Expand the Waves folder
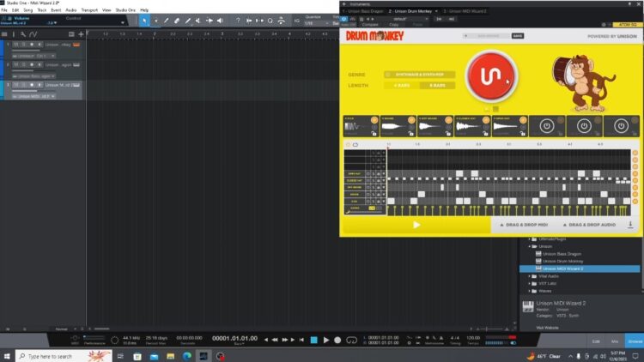Image resolution: width=644 pixels, height=362 pixels. pyautogui.click(x=530, y=291)
